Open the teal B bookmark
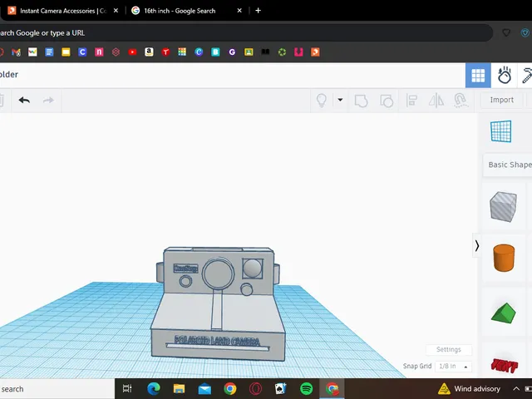The width and height of the screenshot is (532, 399). (215, 52)
